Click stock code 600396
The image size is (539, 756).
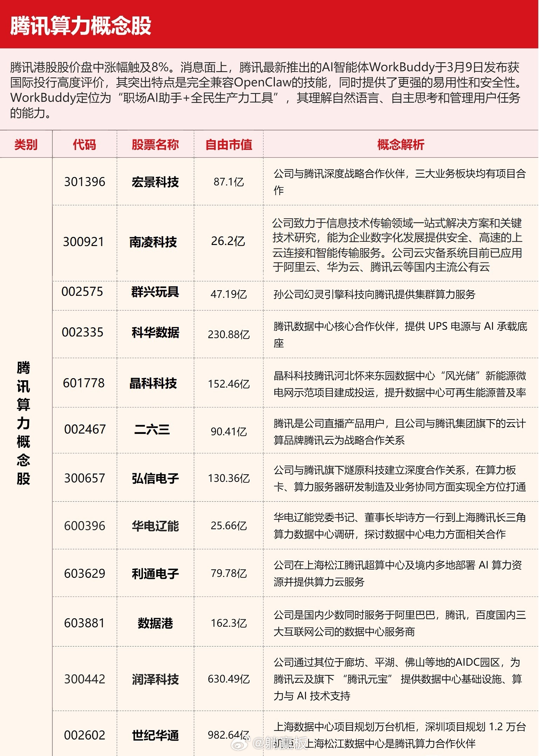[x=84, y=526]
